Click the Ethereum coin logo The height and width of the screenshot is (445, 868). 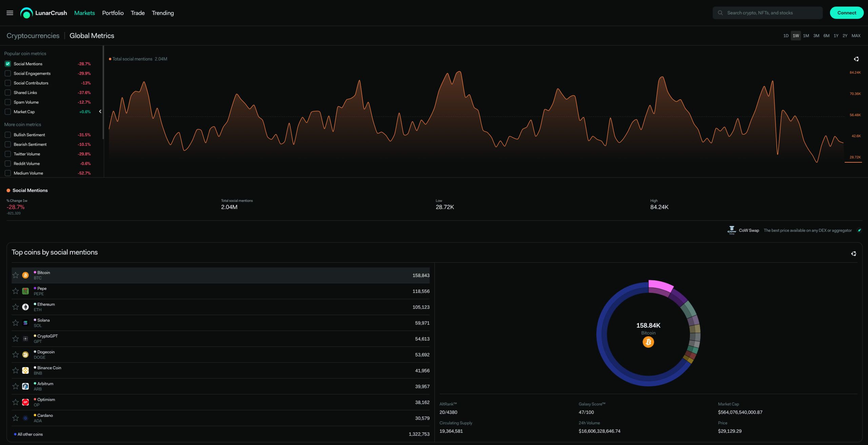(x=25, y=307)
